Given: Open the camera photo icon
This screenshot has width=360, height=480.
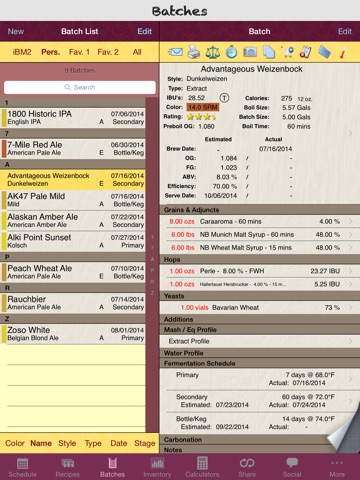Looking at the screenshot, I should pyautogui.click(x=250, y=52).
